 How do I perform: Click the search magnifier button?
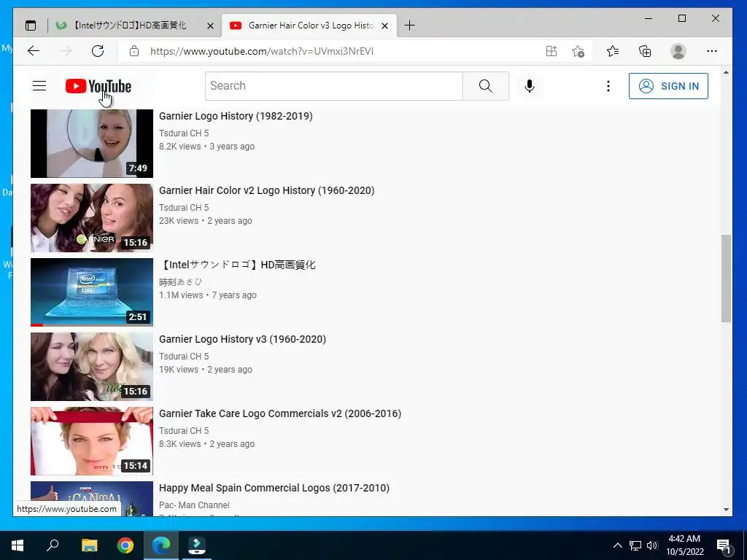point(485,86)
